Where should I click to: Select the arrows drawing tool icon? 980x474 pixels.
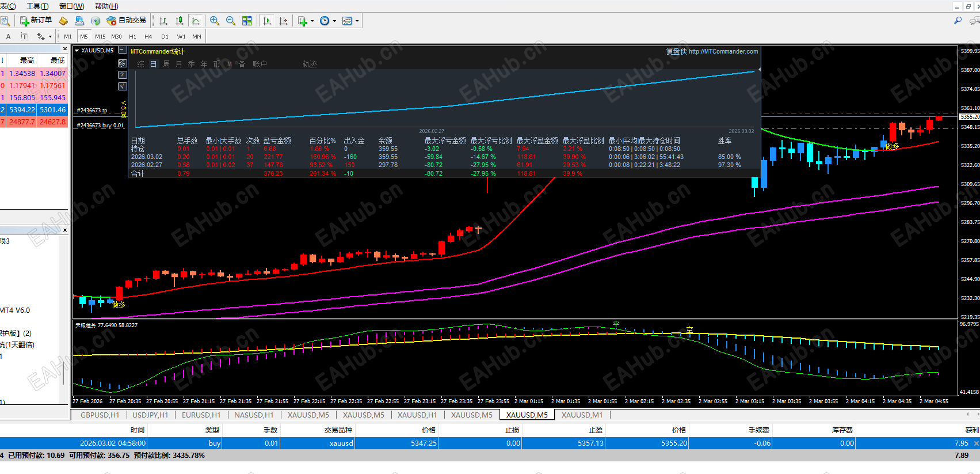point(40,36)
